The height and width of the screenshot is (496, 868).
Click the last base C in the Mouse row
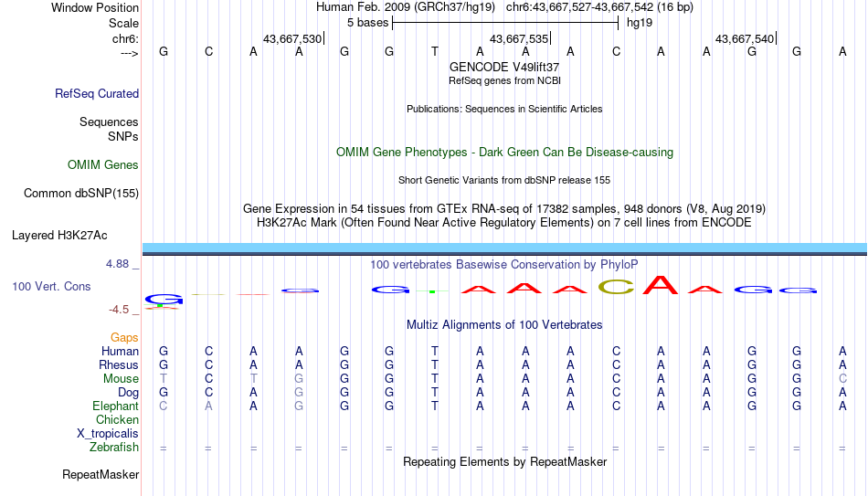842,379
